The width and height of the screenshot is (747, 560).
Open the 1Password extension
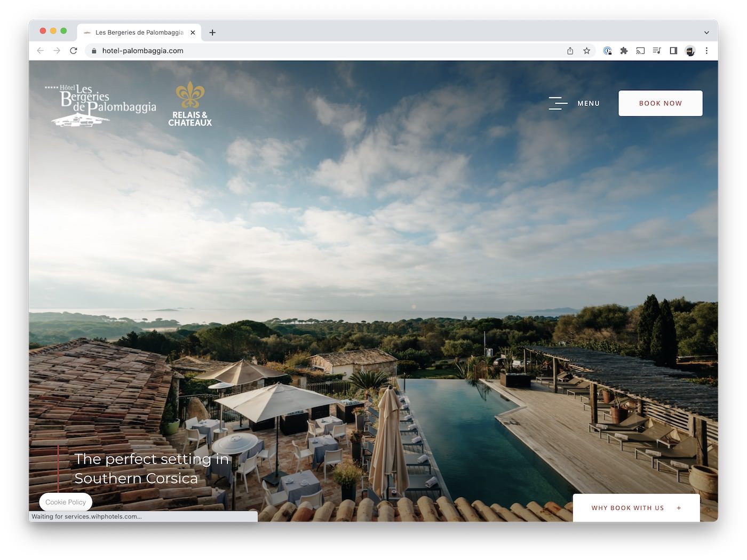[x=607, y=51]
